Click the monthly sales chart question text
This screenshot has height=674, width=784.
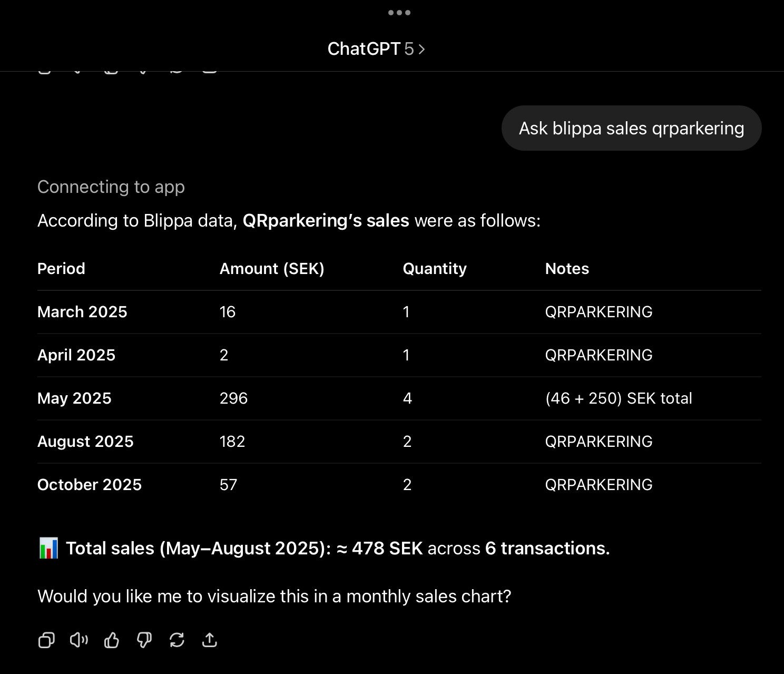pyautogui.click(x=275, y=596)
